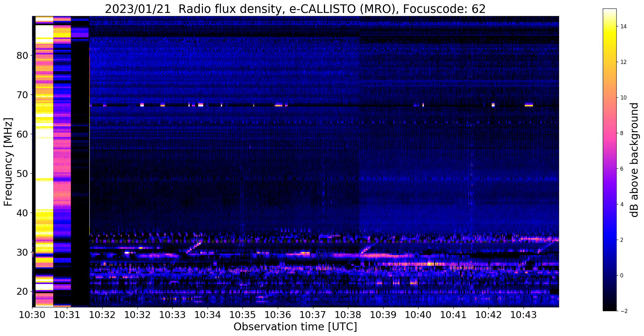The height and width of the screenshot is (336, 644).
Task: Click the 'Frequency [MHz]' y-axis label
Action: coord(8,162)
